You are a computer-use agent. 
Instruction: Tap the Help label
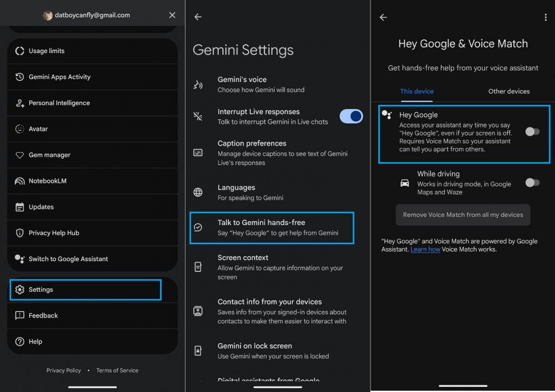coord(35,342)
